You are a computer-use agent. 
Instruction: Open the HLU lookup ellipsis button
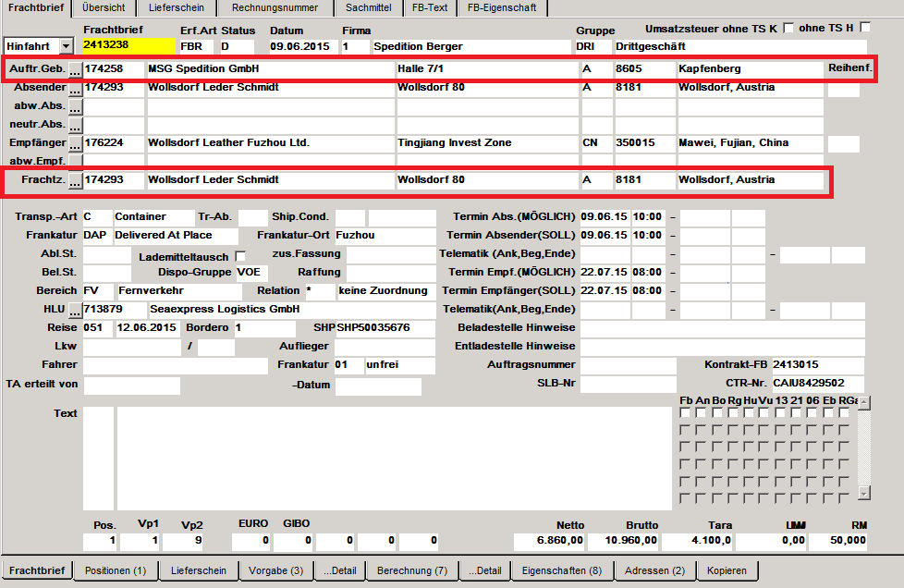75,310
